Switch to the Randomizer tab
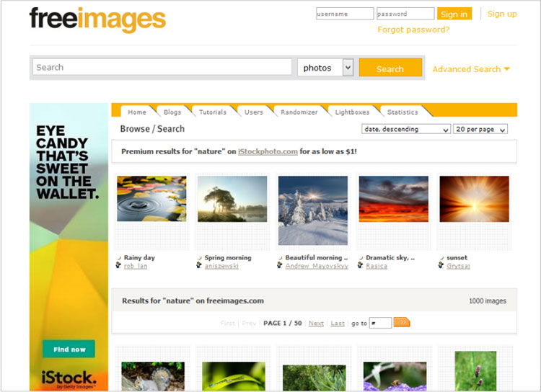The image size is (541, 392). [x=299, y=112]
